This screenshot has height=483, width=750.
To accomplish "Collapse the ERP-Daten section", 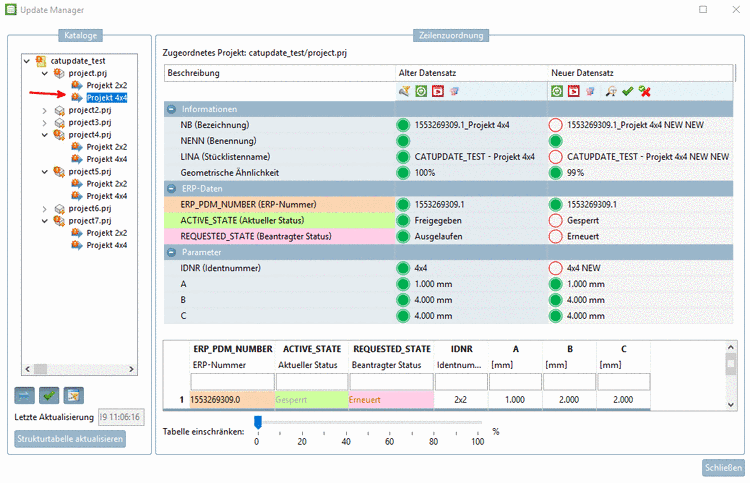I will pyautogui.click(x=172, y=188).
